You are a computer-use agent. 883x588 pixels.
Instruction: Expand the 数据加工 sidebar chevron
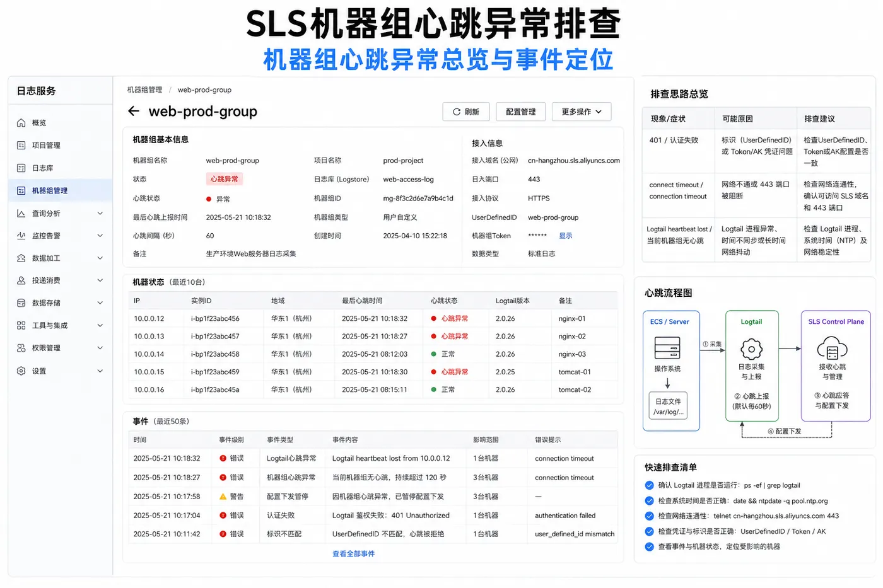point(100,258)
